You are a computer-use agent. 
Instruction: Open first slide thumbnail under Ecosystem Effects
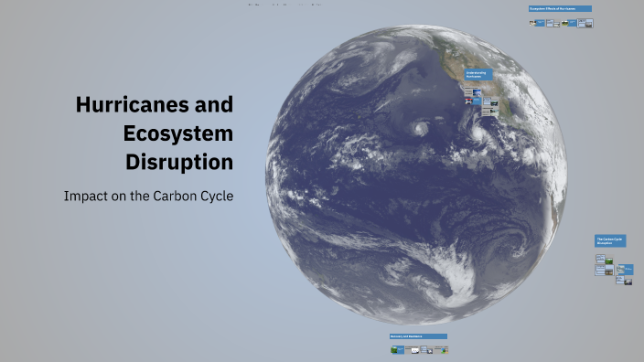[x=537, y=23]
